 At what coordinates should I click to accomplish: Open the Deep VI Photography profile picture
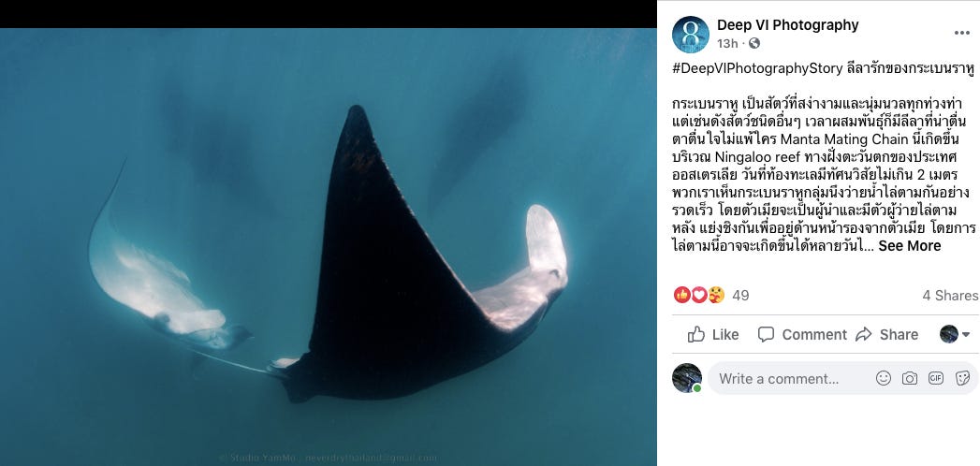click(x=691, y=35)
